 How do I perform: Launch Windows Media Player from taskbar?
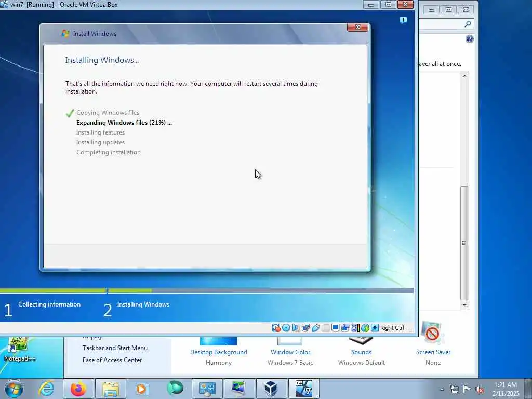141,389
